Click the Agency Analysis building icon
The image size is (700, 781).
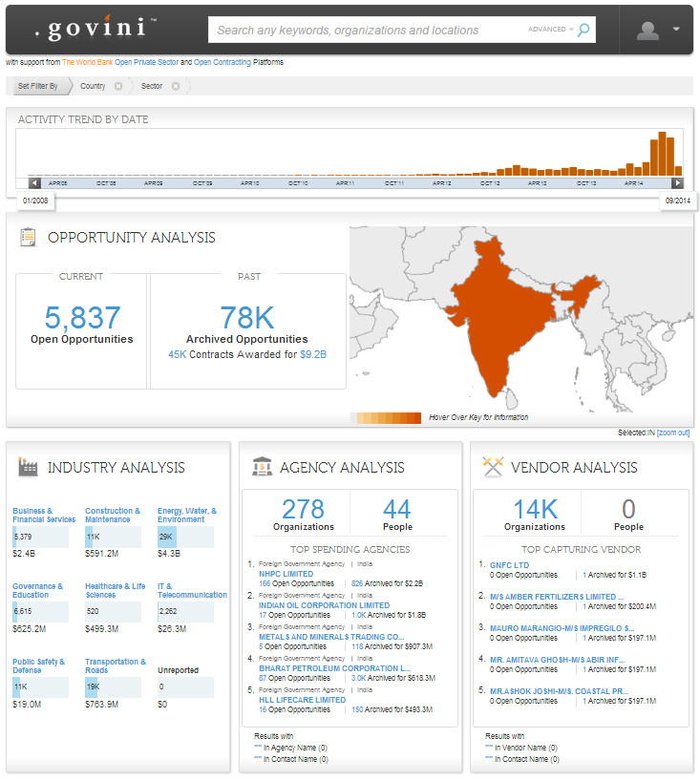tap(261, 467)
